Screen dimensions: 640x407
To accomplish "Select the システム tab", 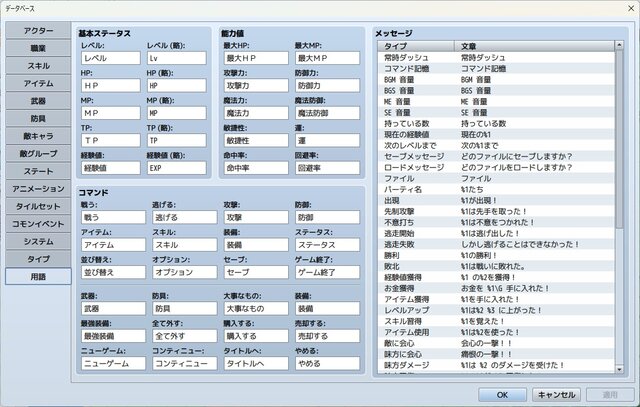I will (38, 241).
